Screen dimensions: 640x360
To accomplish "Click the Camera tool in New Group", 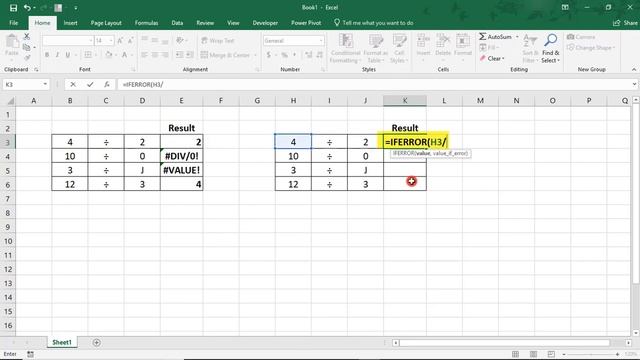I will (x=581, y=37).
